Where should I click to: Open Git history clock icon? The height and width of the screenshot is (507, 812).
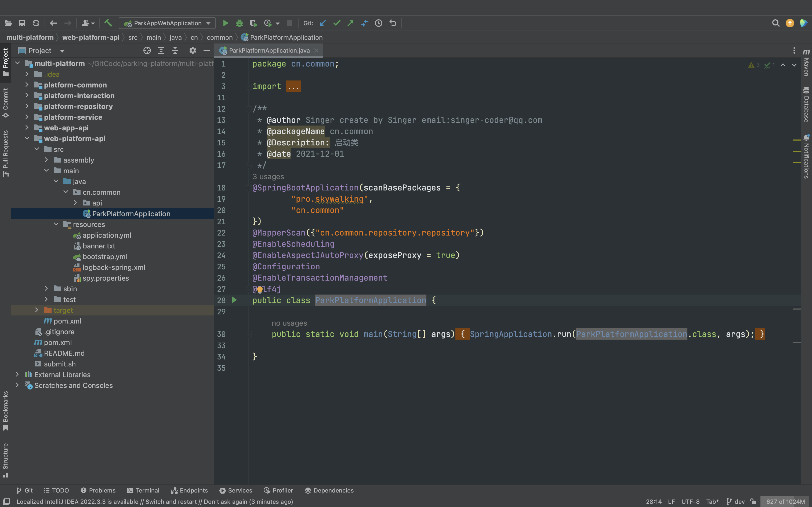point(379,23)
